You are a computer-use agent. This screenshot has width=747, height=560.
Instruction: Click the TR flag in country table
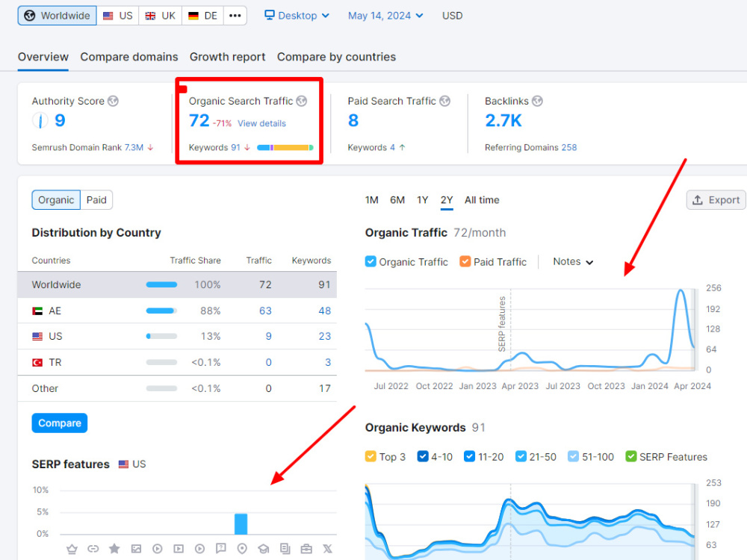coord(37,362)
